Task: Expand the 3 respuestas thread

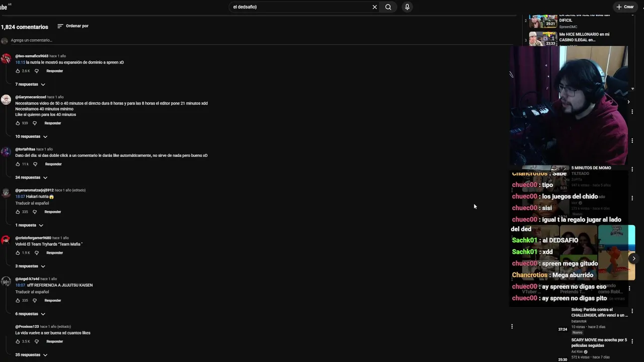Action: point(30,266)
